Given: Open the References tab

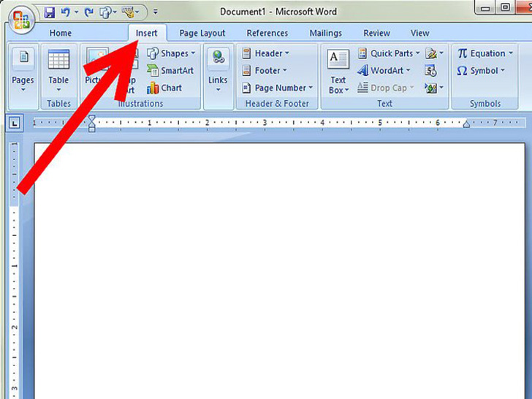Looking at the screenshot, I should point(267,34).
